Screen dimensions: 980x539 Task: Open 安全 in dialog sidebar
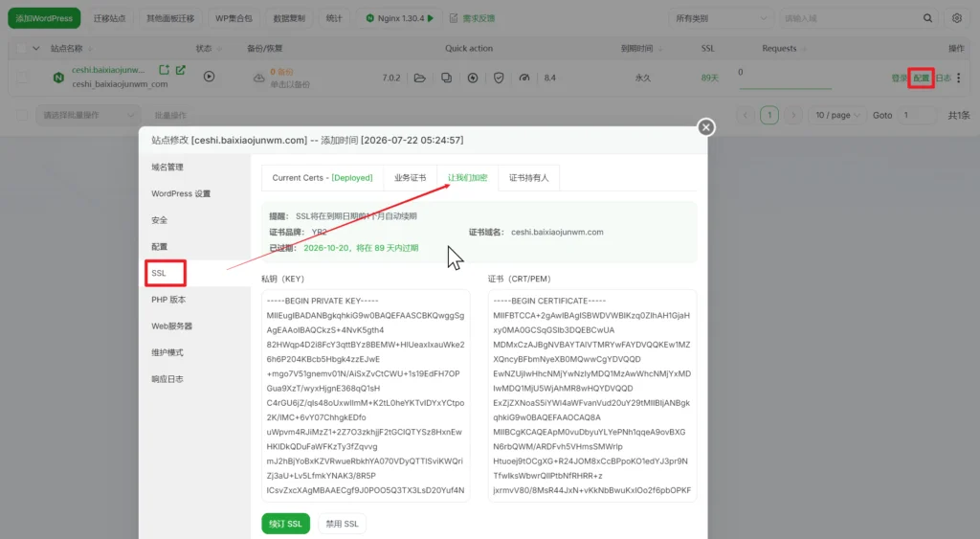pos(160,220)
